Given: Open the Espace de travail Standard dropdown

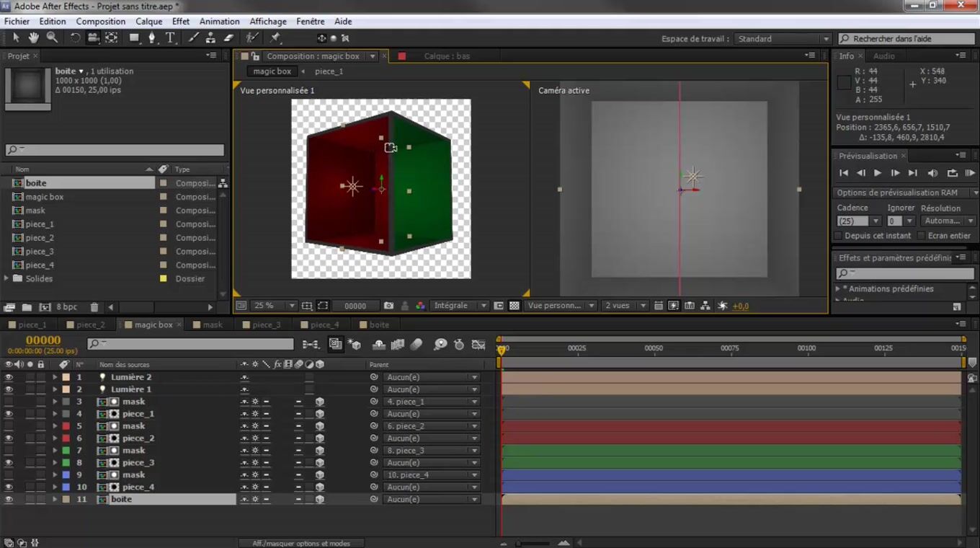Looking at the screenshot, I should [783, 39].
